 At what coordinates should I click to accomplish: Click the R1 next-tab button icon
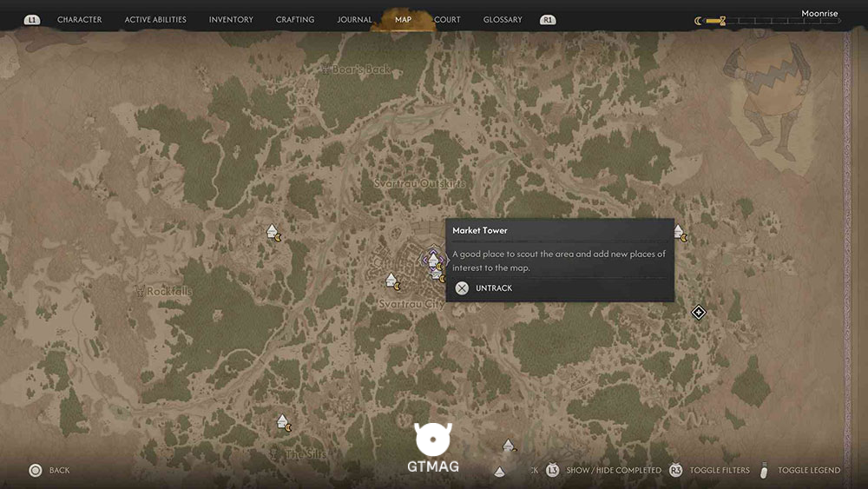548,19
